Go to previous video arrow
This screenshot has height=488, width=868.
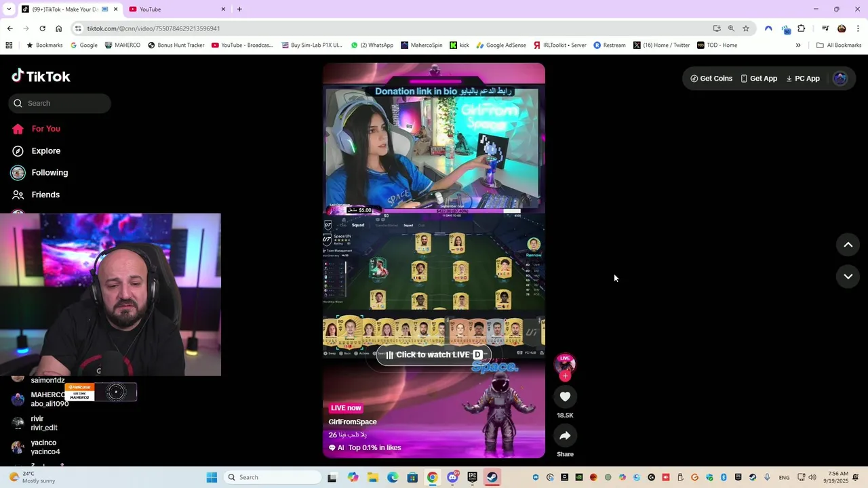point(848,245)
